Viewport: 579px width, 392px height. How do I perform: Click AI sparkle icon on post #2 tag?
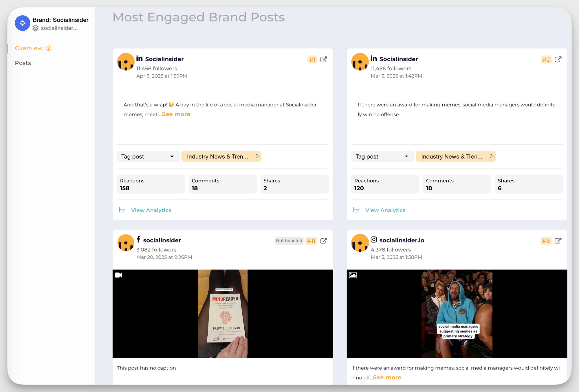point(492,156)
